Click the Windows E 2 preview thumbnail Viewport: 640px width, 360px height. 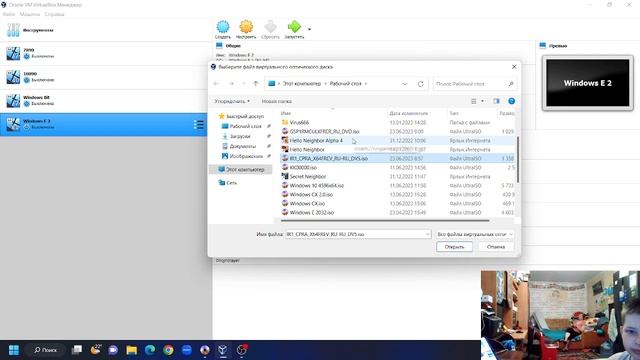click(588, 83)
